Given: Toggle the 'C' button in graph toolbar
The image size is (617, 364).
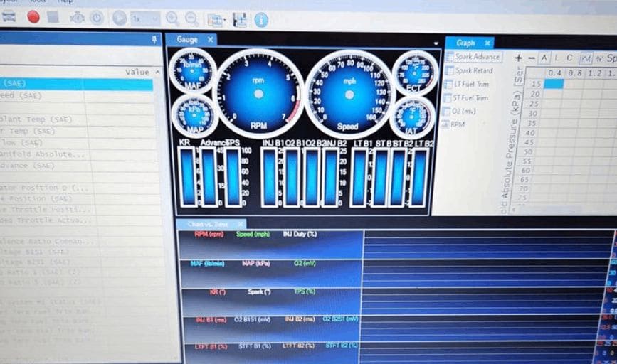Looking at the screenshot, I should pyautogui.click(x=570, y=58).
